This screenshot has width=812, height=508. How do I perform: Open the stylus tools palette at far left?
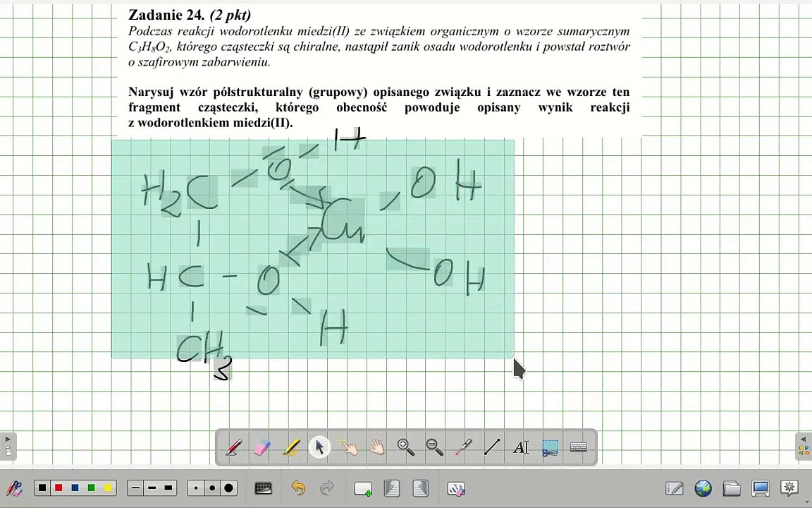14,488
